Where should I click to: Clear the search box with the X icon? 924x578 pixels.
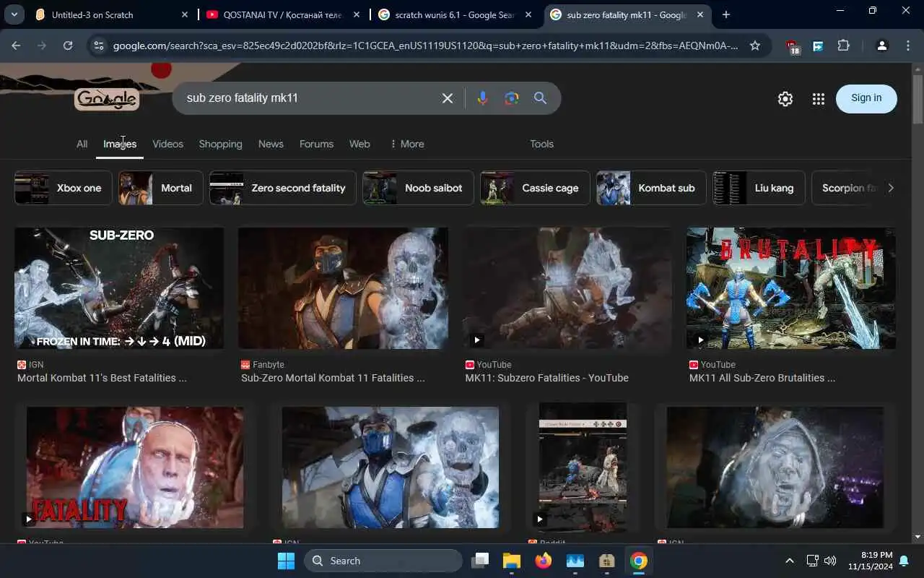click(x=448, y=98)
